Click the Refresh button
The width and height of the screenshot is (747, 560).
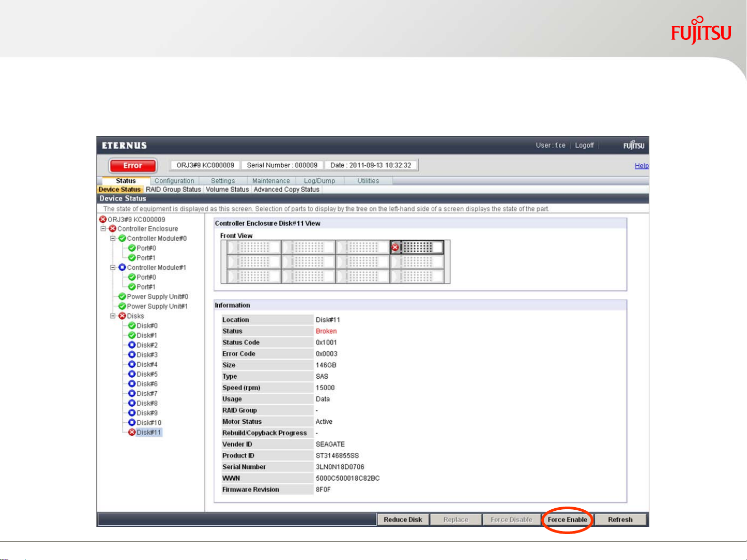620,520
